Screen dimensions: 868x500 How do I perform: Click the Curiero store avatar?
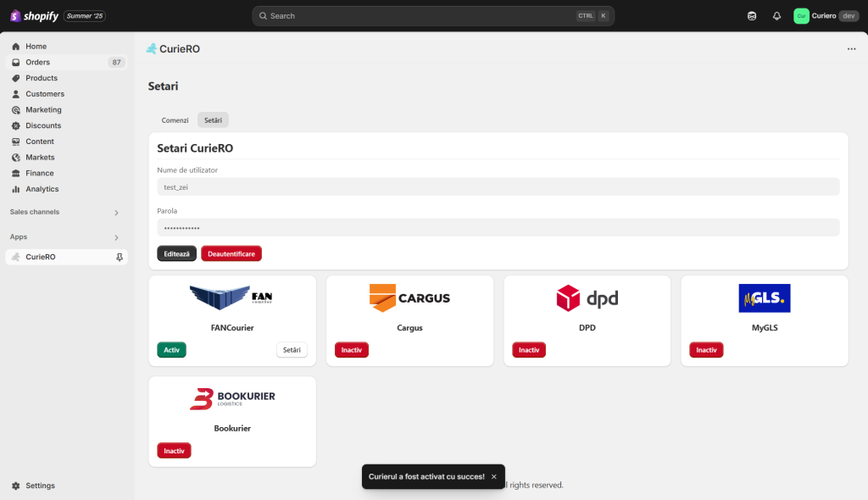click(x=801, y=16)
